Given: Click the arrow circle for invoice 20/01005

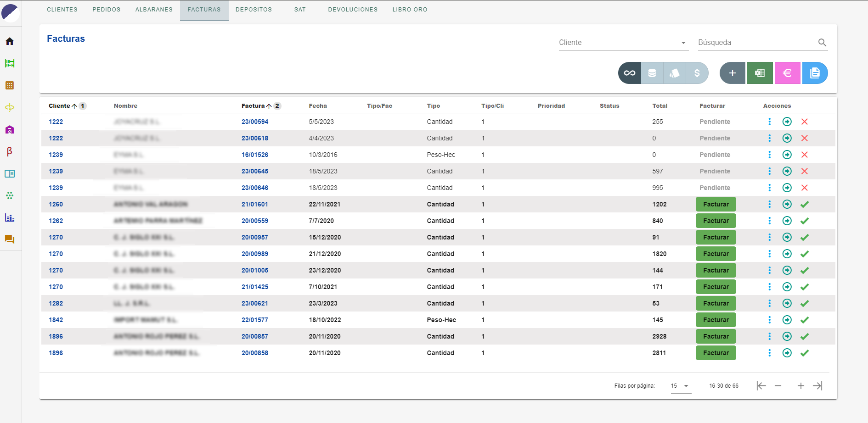Looking at the screenshot, I should pyautogui.click(x=787, y=270).
